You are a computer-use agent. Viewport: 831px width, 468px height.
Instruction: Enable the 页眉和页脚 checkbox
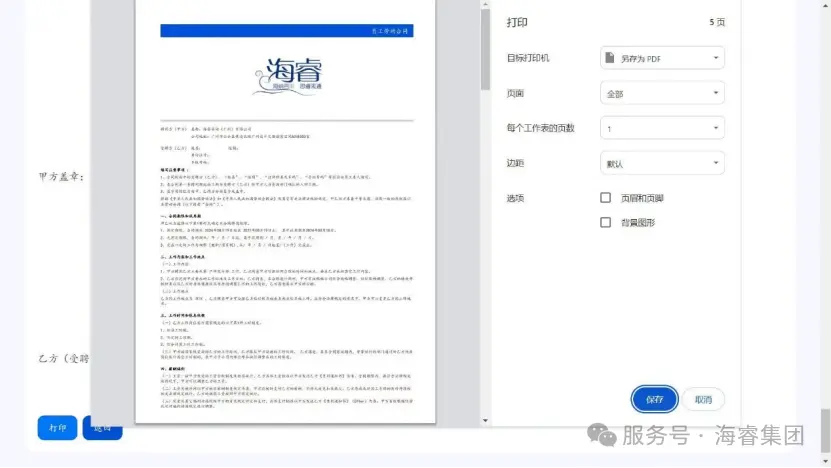605,198
